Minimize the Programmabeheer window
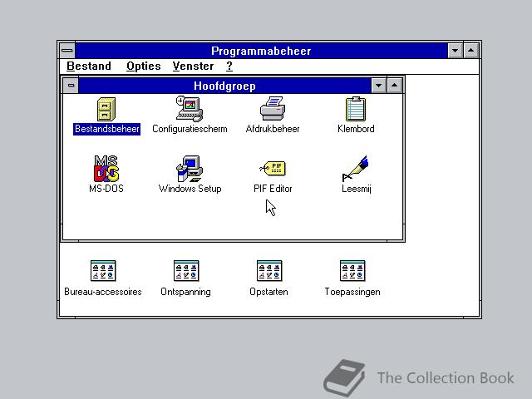 click(455, 51)
